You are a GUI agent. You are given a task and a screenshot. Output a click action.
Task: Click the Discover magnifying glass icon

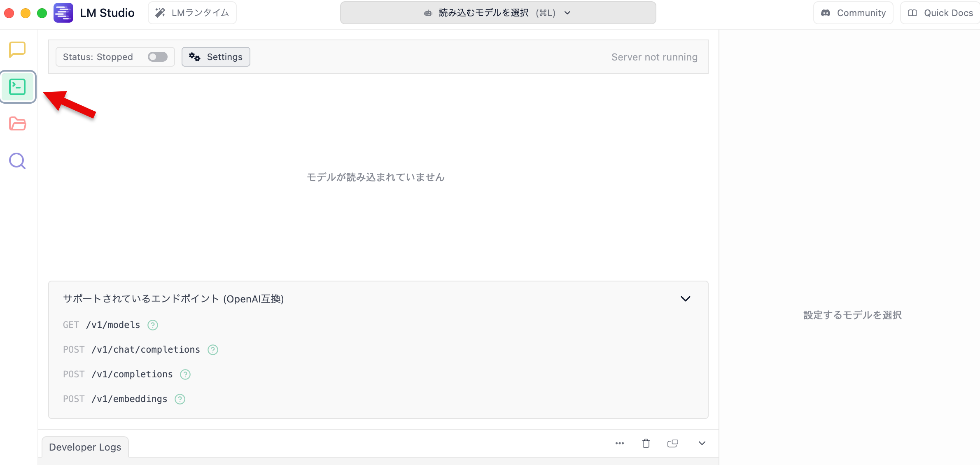pyautogui.click(x=17, y=161)
